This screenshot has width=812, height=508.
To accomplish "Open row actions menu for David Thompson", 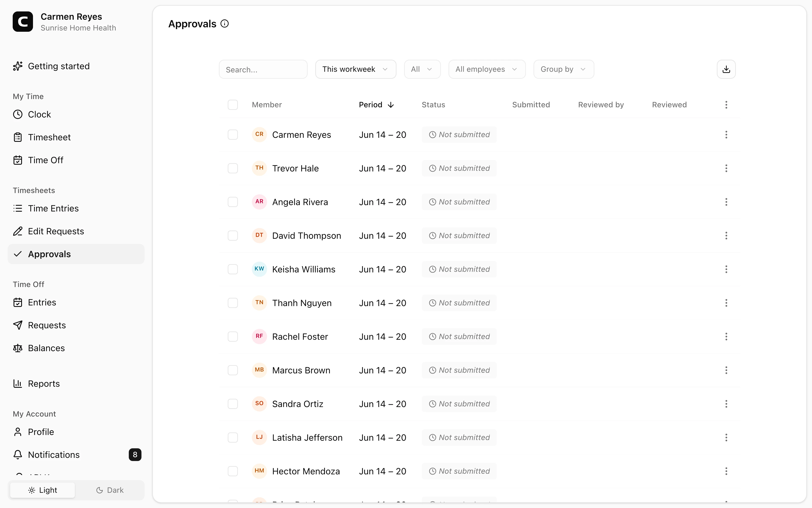I will (726, 236).
